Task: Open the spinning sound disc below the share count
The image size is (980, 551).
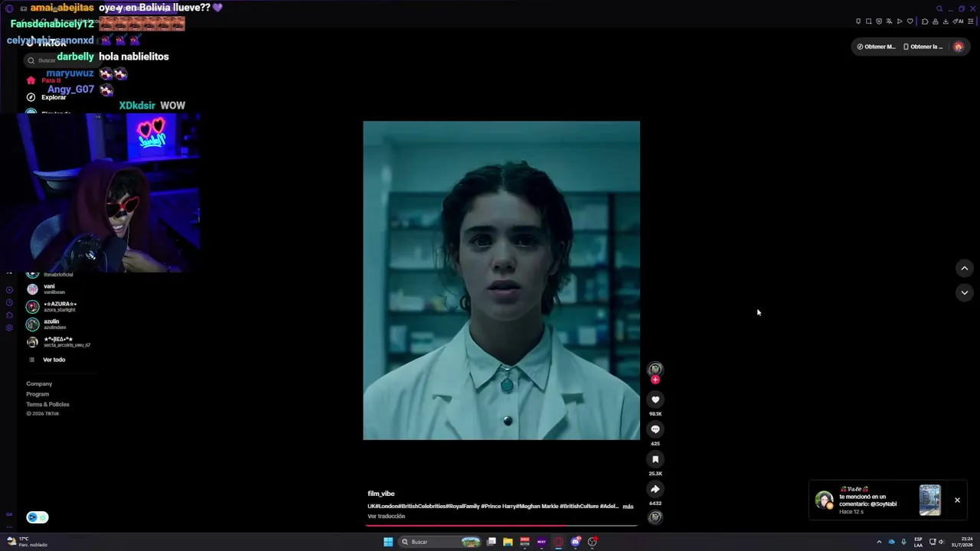Action: (x=655, y=517)
